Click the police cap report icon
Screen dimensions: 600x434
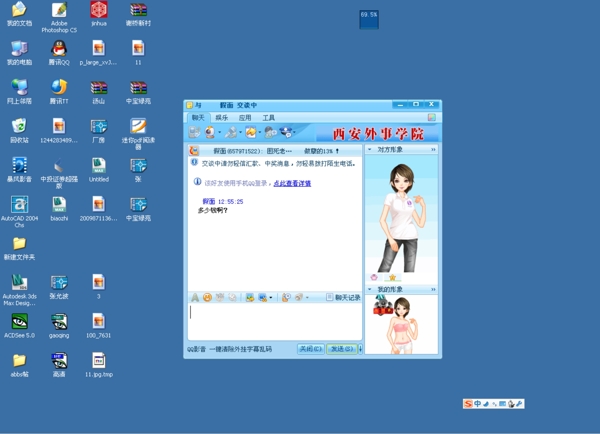tap(286, 132)
